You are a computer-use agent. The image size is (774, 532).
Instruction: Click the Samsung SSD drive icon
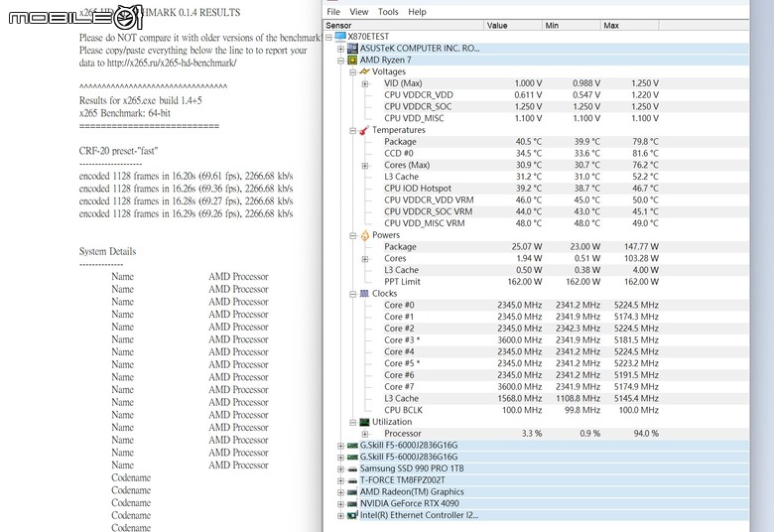(x=352, y=468)
